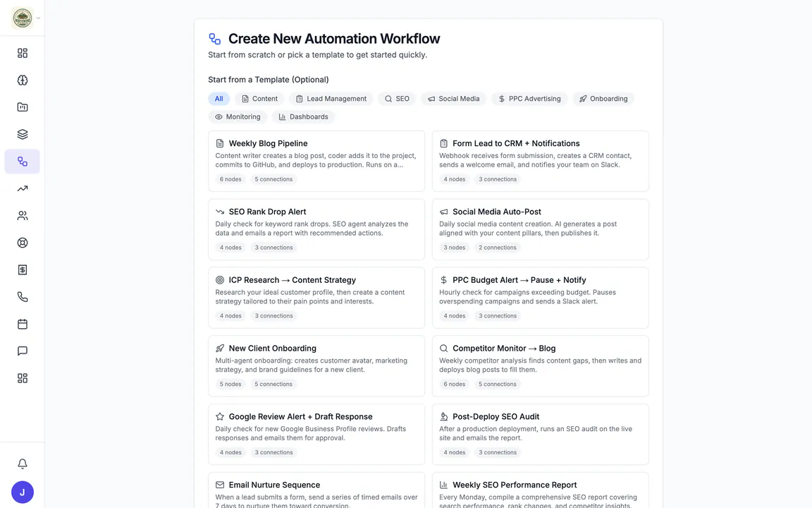This screenshot has width=812, height=508.
Task: Open the calendar icon in sidebar
Action: tap(23, 324)
